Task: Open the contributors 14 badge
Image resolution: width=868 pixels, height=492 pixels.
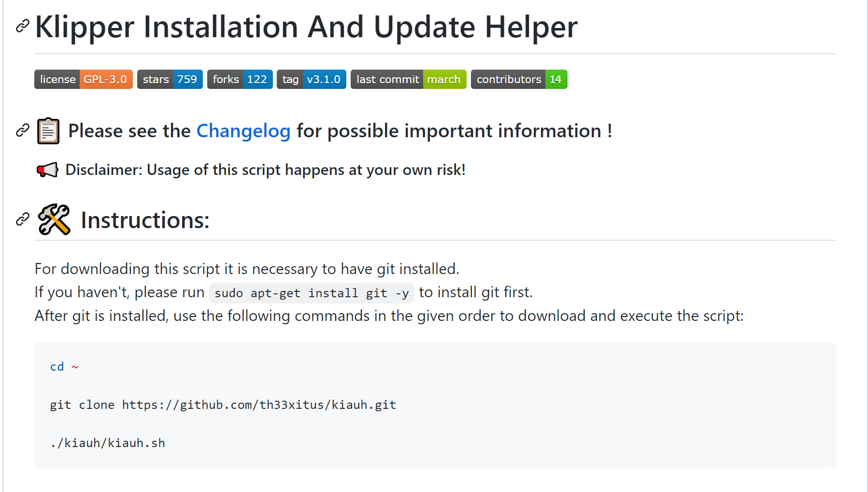Action: [519, 79]
